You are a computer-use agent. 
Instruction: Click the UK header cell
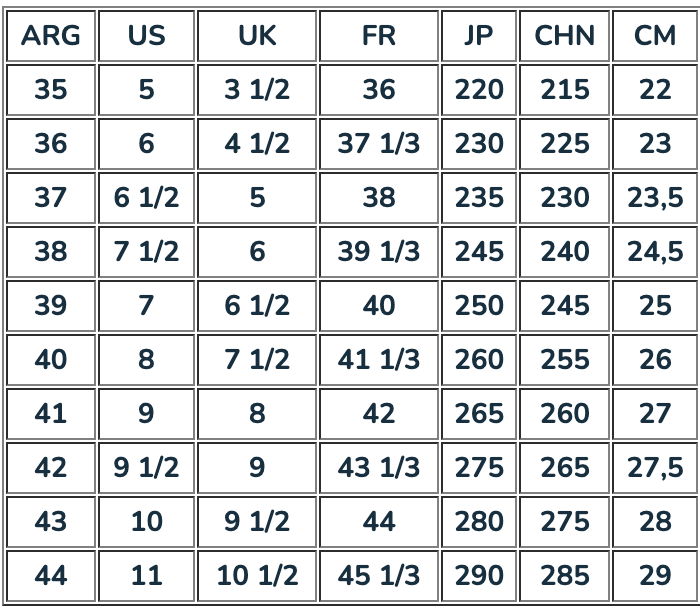tap(257, 36)
